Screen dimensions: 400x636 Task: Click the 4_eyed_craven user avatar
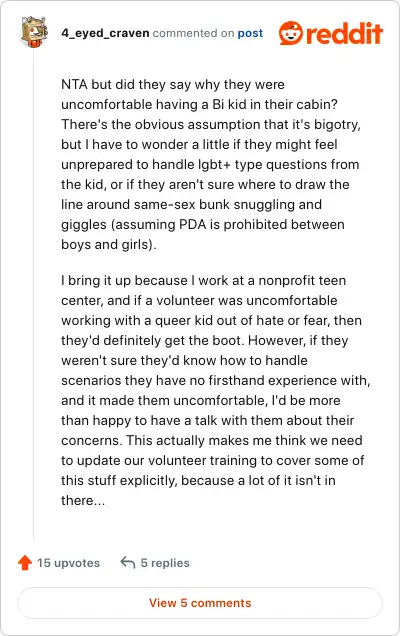tap(34, 32)
